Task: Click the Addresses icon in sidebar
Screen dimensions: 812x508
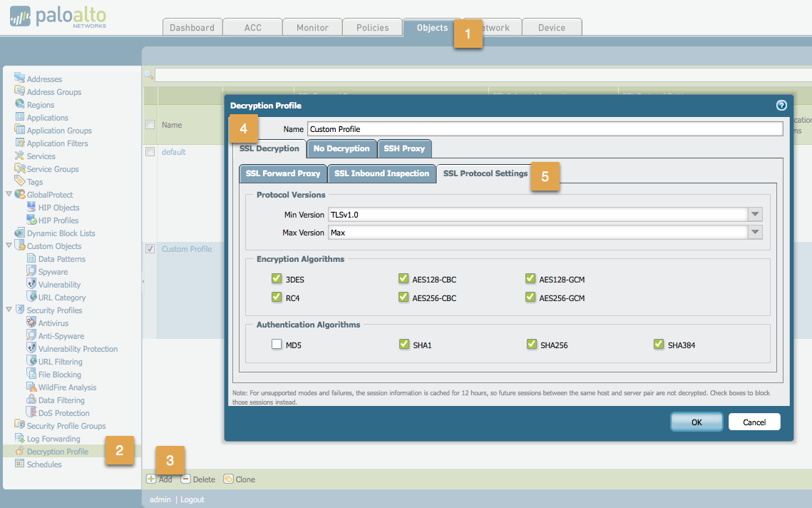Action: [20, 78]
